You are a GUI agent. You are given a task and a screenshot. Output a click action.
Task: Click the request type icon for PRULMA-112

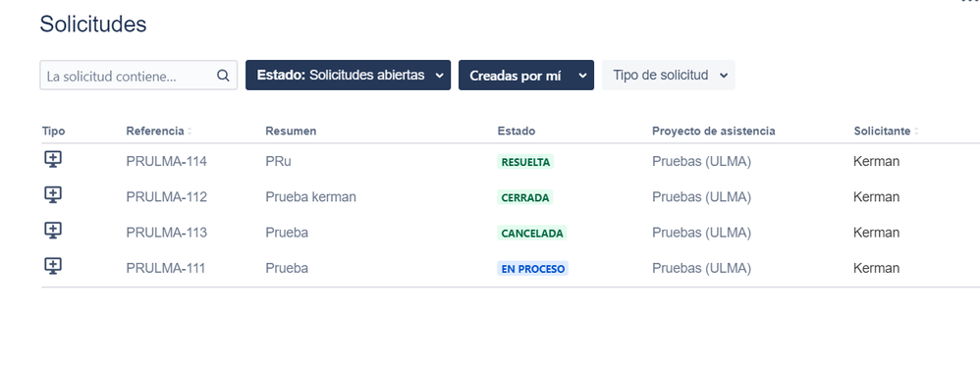coord(53,194)
